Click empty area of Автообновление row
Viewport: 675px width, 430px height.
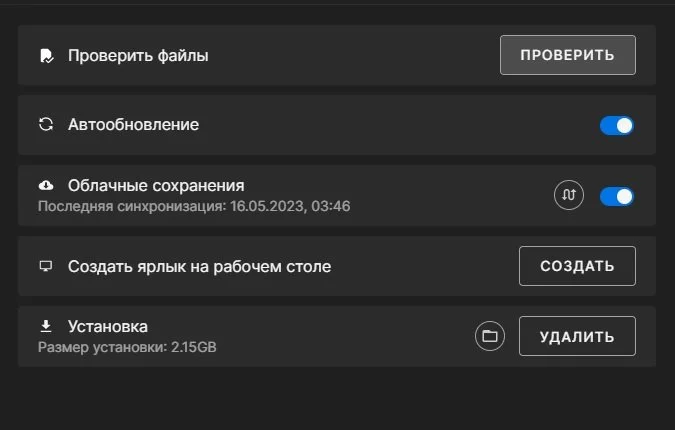(x=387, y=125)
